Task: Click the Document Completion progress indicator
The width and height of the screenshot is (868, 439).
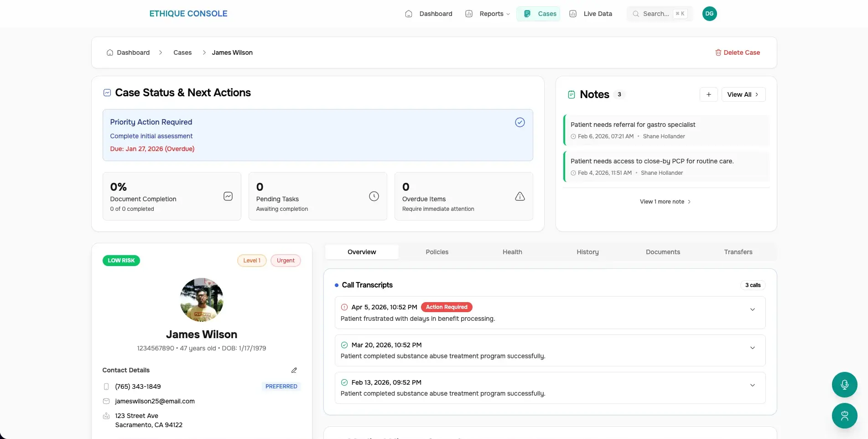Action: [228, 196]
